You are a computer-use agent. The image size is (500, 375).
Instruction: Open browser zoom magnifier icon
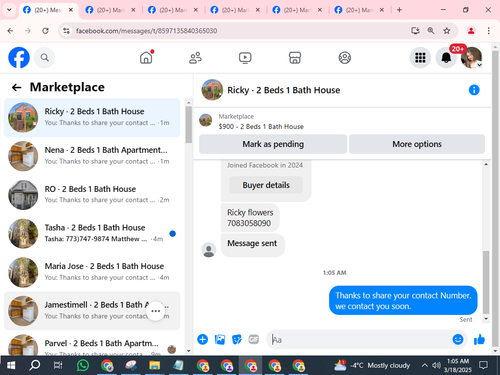coord(431,31)
